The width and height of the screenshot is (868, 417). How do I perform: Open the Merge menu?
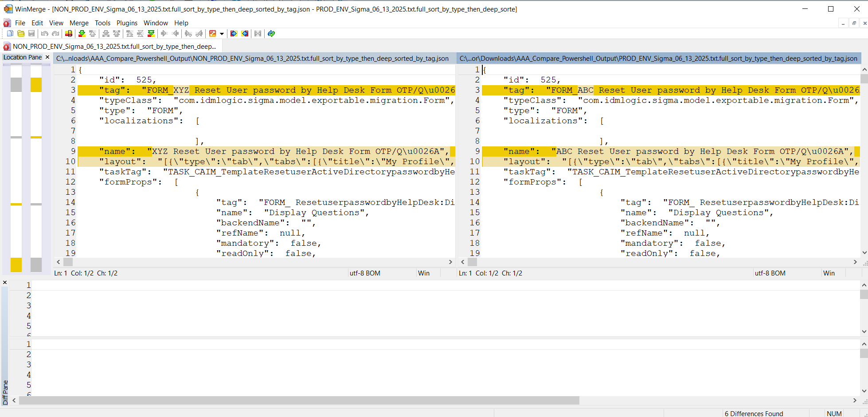click(x=79, y=23)
